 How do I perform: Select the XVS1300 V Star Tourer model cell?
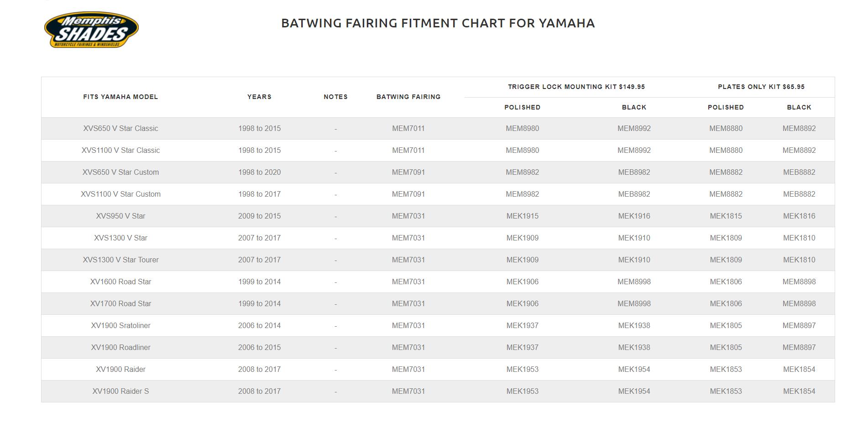[120, 260]
